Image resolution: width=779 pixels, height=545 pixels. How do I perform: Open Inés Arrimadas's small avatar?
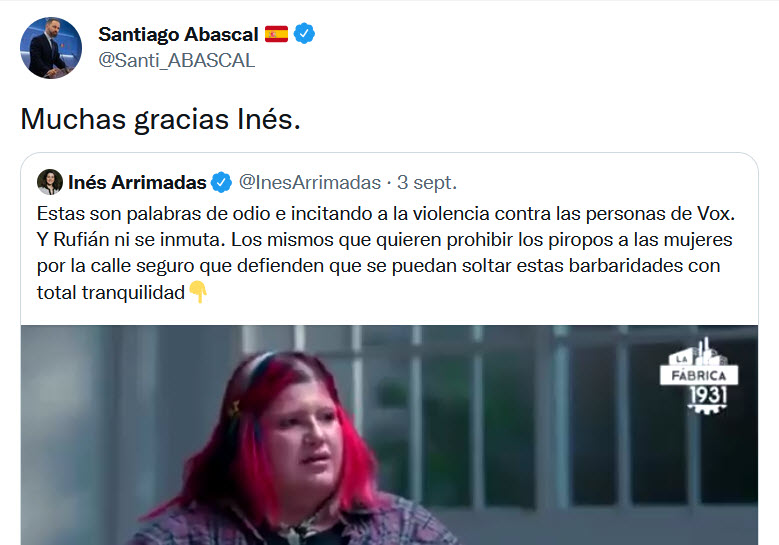coord(50,182)
